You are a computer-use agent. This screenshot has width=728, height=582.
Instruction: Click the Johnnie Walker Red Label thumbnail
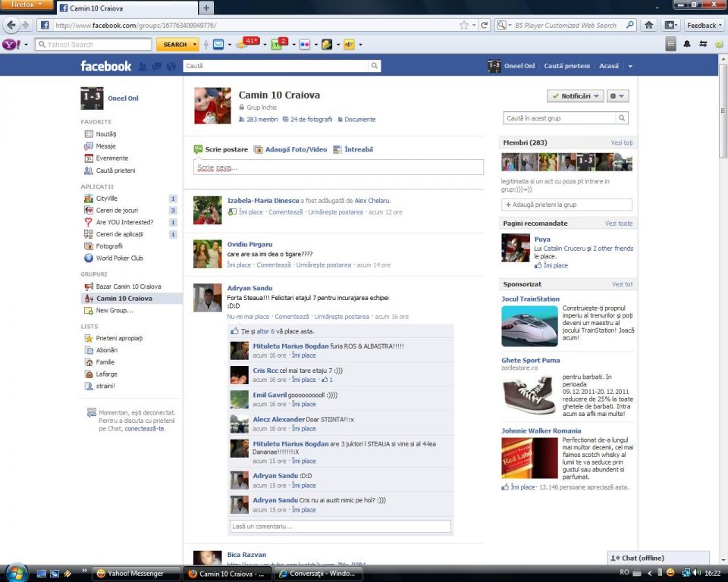click(530, 458)
